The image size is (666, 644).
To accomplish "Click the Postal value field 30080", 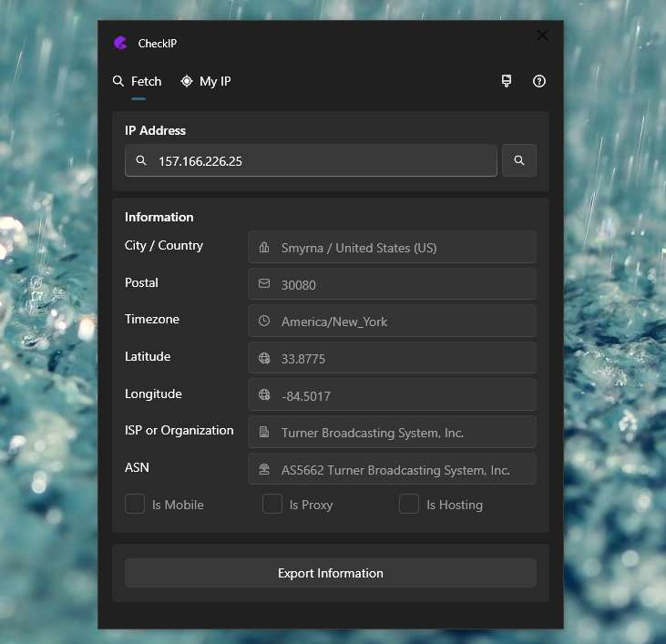I will [392, 284].
